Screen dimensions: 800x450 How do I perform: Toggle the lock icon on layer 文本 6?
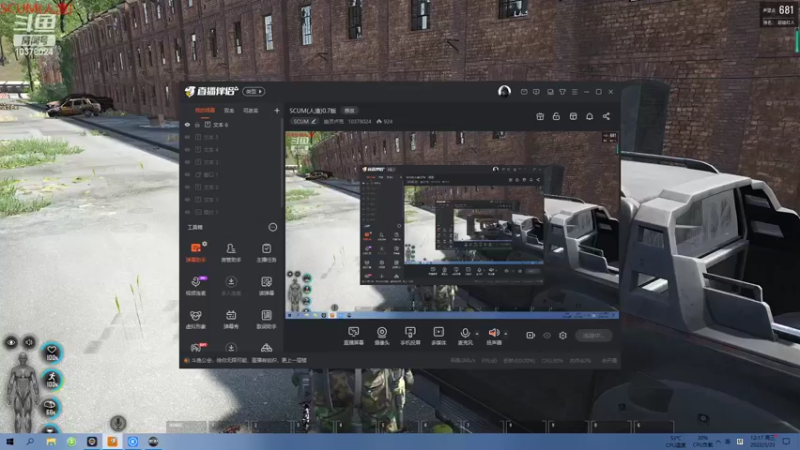197,124
